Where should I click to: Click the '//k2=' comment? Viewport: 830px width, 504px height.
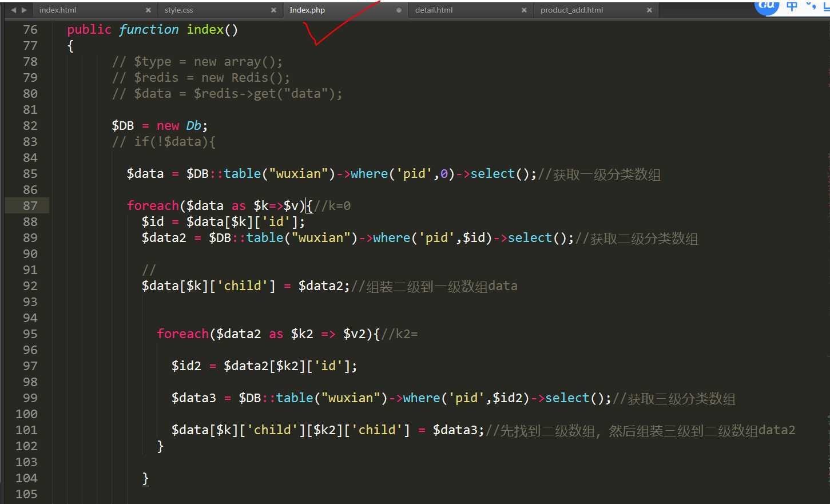tap(399, 334)
